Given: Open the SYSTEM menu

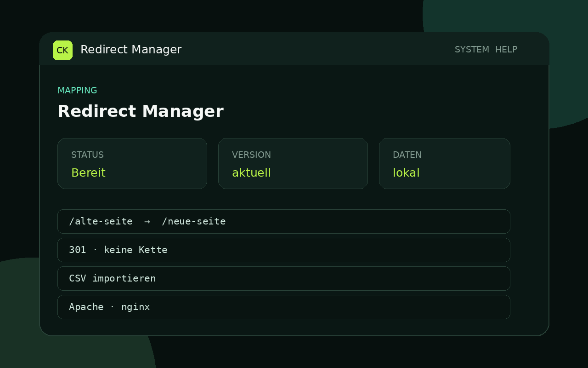Looking at the screenshot, I should click(x=472, y=50).
